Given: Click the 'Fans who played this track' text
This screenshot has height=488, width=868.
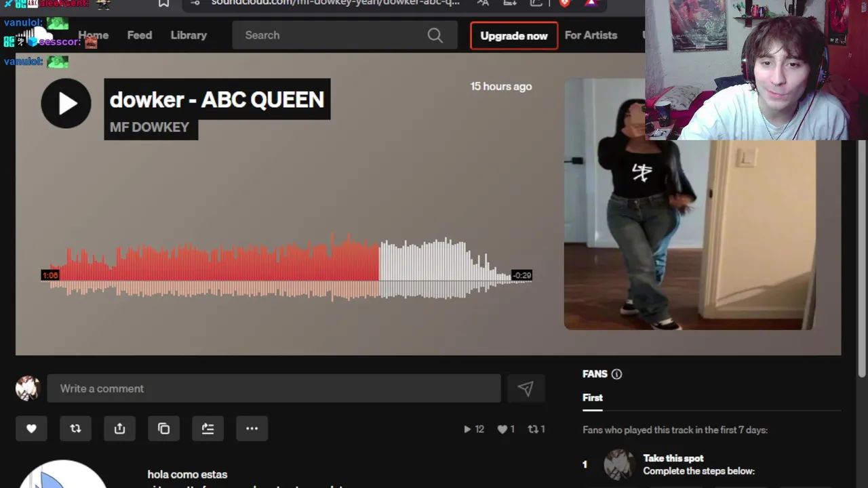Looking at the screenshot, I should pos(675,430).
